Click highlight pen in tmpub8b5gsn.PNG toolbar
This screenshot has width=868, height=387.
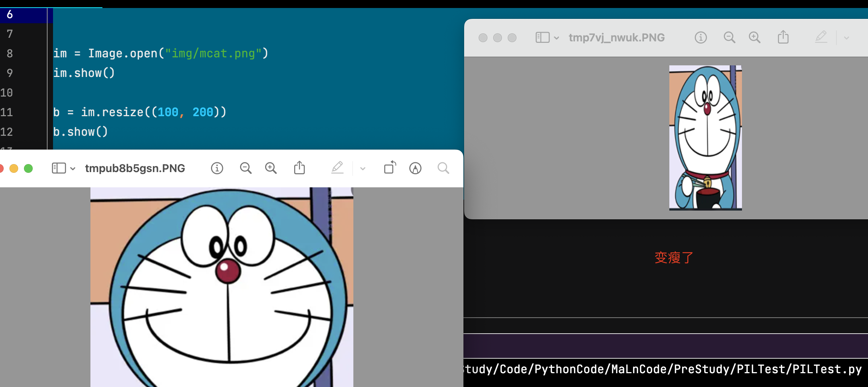pos(337,168)
